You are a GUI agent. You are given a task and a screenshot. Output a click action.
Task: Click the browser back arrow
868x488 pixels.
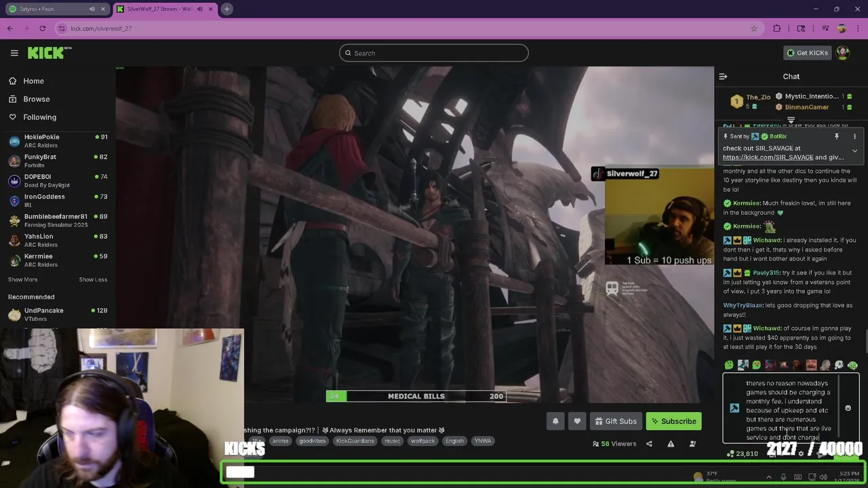click(10, 28)
